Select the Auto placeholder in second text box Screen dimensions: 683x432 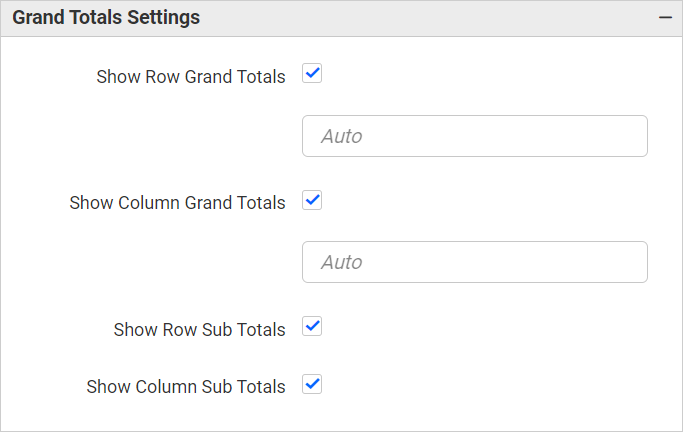click(x=342, y=262)
